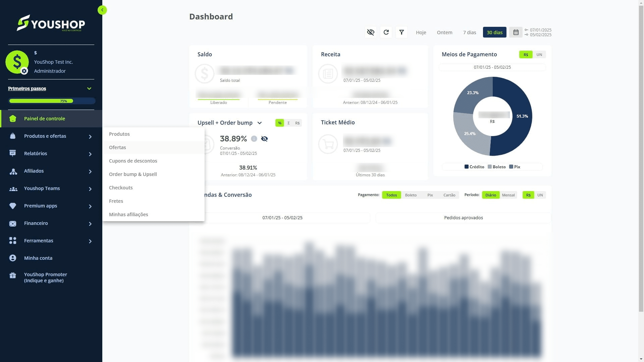The image size is (644, 362).
Task: Click the Saldo dollar coin icon
Action: (205, 73)
